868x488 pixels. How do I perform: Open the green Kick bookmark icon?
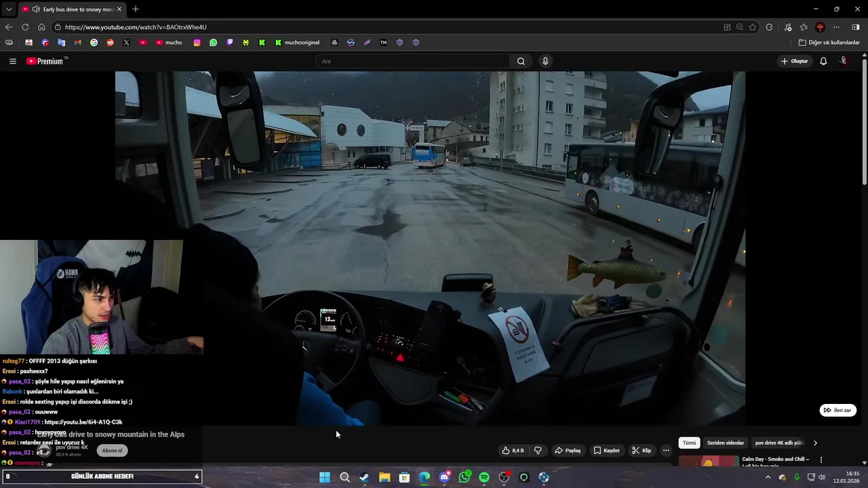pyautogui.click(x=262, y=42)
